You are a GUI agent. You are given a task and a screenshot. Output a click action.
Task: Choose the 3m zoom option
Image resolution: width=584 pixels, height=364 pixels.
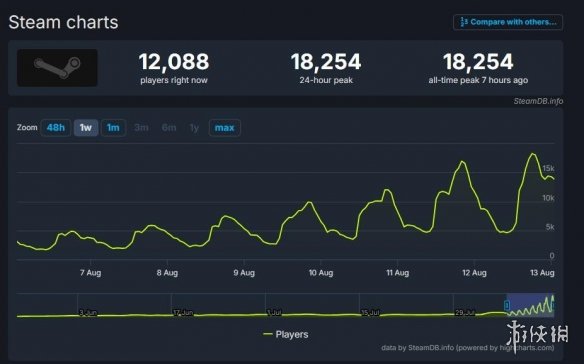click(x=142, y=128)
